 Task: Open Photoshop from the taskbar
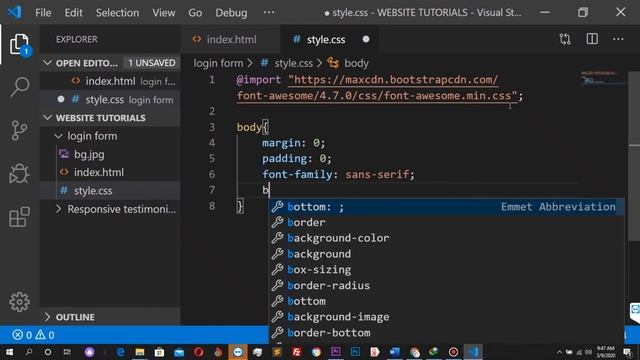pyautogui.click(x=355, y=352)
